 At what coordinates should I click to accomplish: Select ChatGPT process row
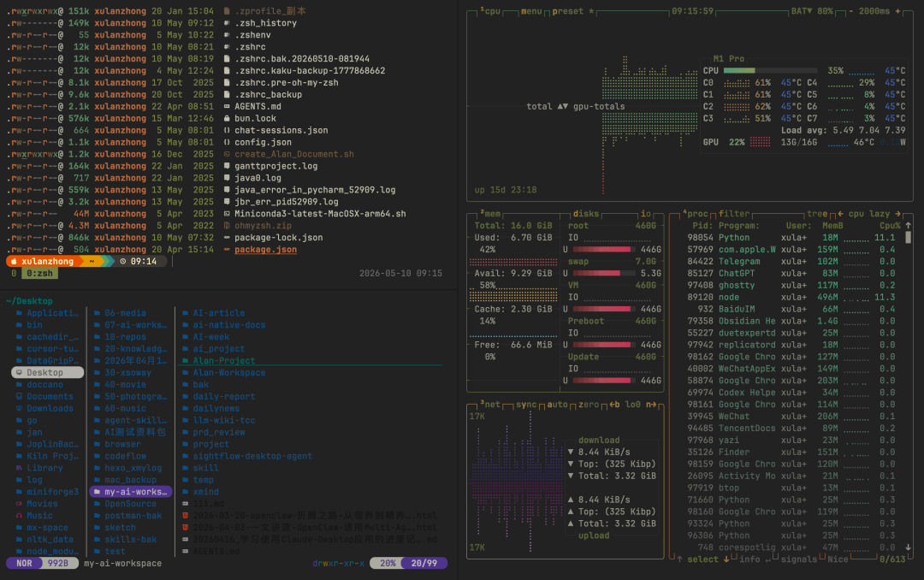coord(791,273)
